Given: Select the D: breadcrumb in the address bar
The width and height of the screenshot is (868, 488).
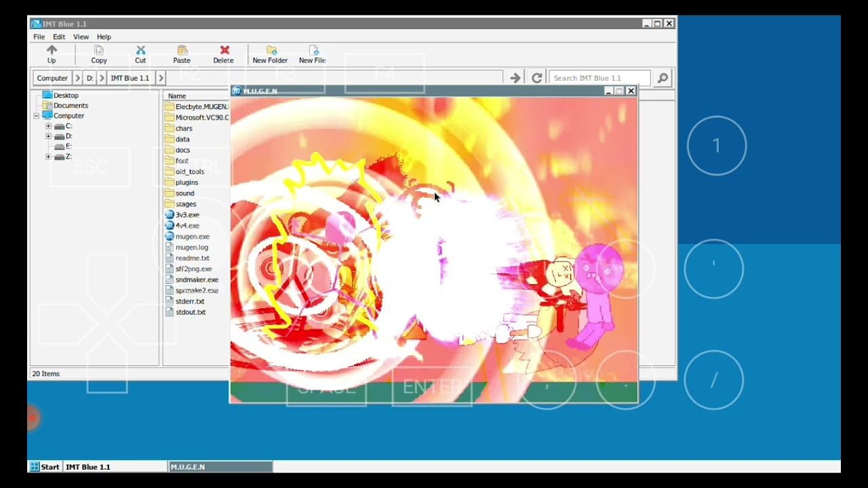Looking at the screenshot, I should click(x=90, y=78).
